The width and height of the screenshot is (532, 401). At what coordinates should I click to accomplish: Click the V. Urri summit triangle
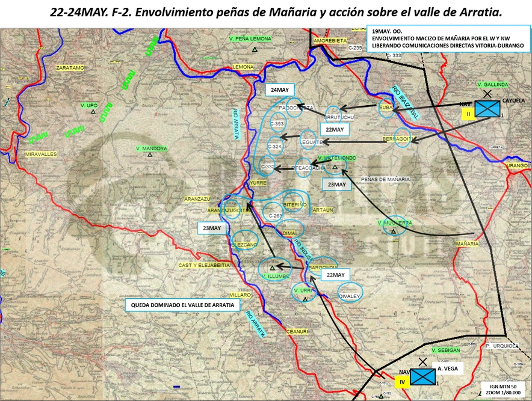click(305, 299)
